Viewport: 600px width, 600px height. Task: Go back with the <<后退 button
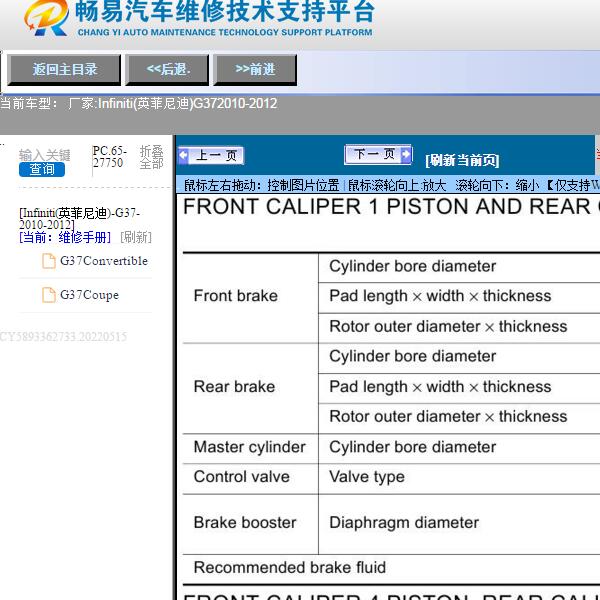[x=168, y=69]
